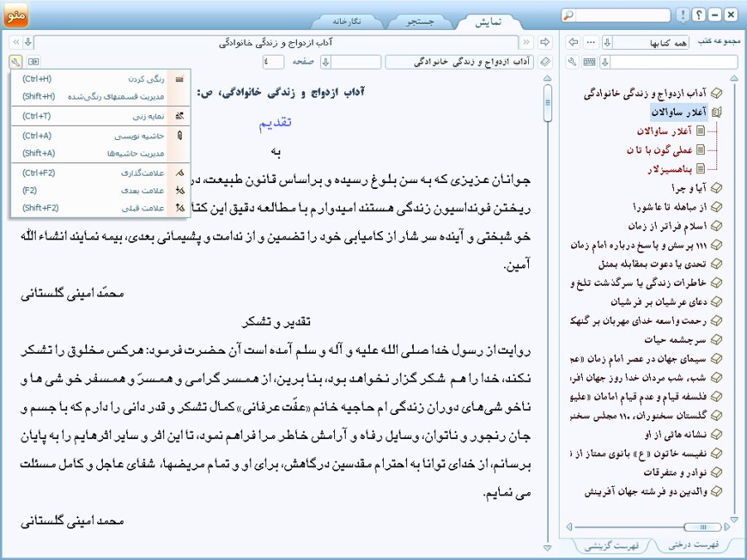Click the three-dots button in the book list panel
The height and width of the screenshot is (560, 747).
591,42
